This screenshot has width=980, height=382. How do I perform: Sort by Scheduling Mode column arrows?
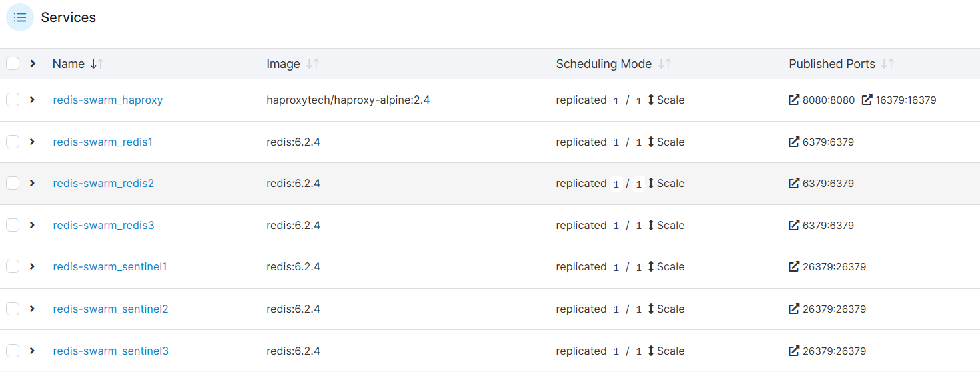tap(664, 64)
